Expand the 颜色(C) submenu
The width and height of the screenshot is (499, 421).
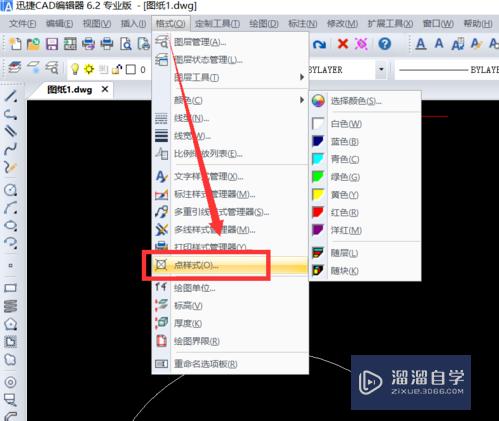coord(230,100)
